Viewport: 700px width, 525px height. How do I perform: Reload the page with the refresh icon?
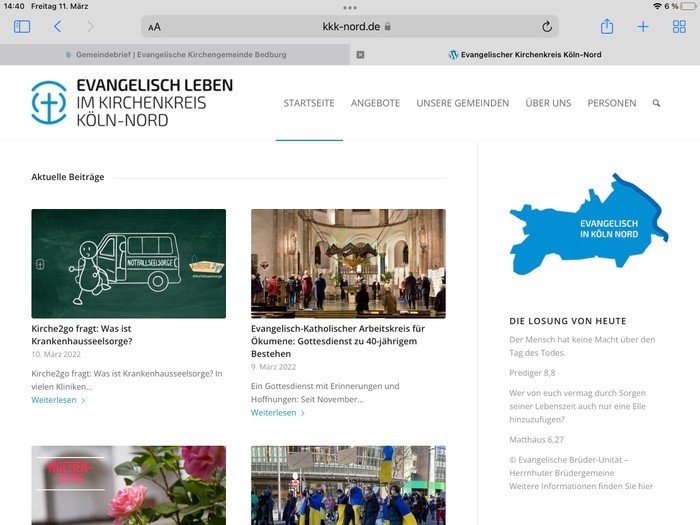(x=546, y=27)
